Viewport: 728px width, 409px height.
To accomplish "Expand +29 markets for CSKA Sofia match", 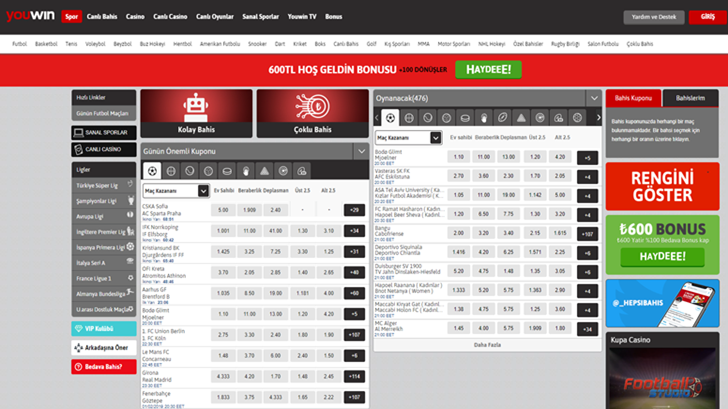I will (354, 210).
